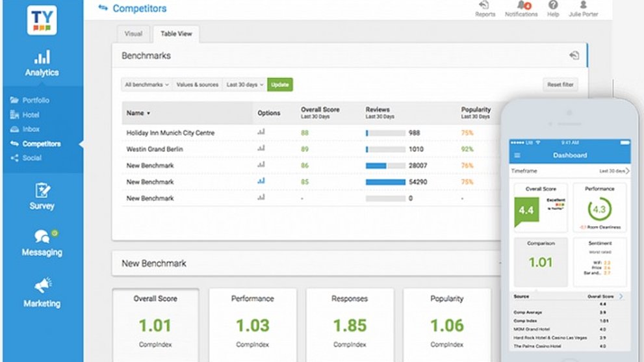This screenshot has height=362, width=644.
Task: Click the Reset filter button
Action: point(560,84)
